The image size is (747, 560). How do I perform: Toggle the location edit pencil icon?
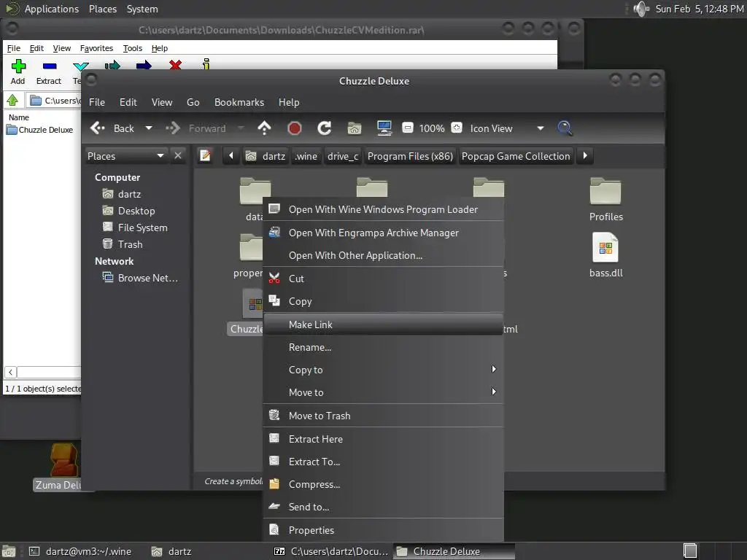click(205, 156)
